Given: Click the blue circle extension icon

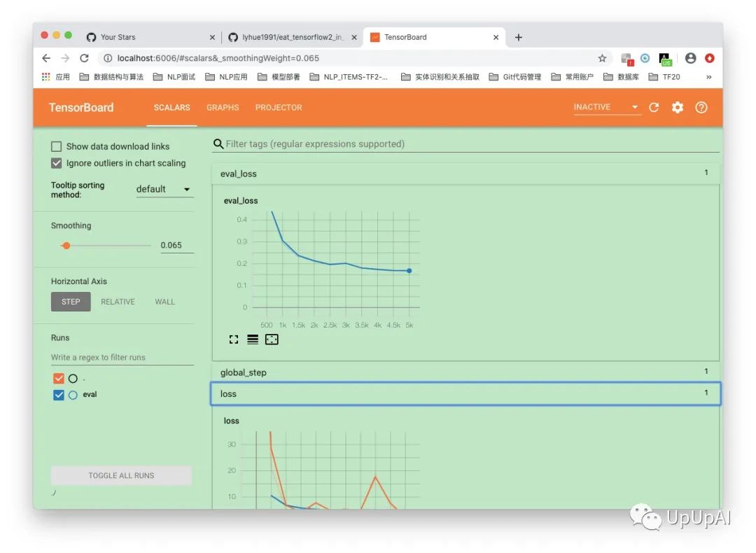Looking at the screenshot, I should tap(645, 58).
